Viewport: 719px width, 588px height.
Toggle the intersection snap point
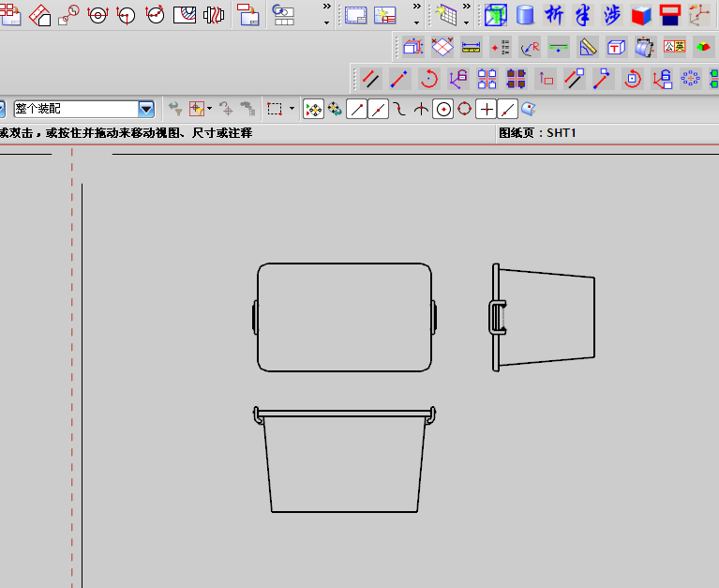pyautogui.click(x=421, y=109)
